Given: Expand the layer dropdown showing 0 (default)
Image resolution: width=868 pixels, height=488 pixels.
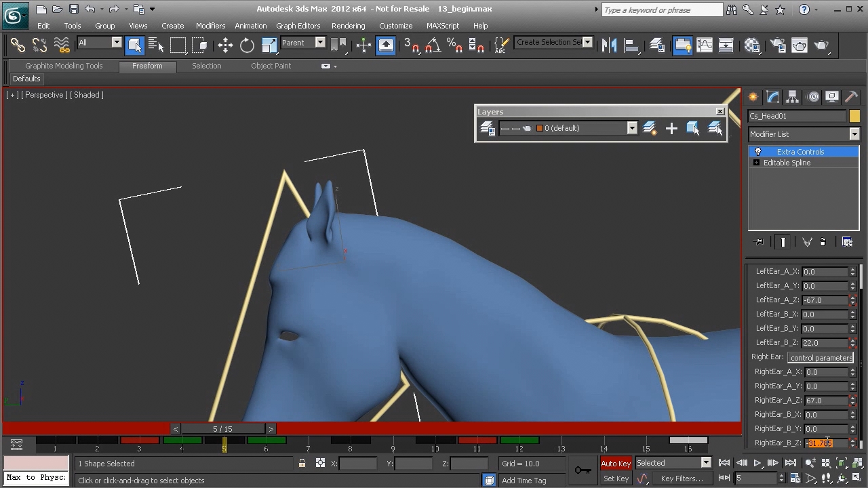Looking at the screenshot, I should click(x=631, y=128).
